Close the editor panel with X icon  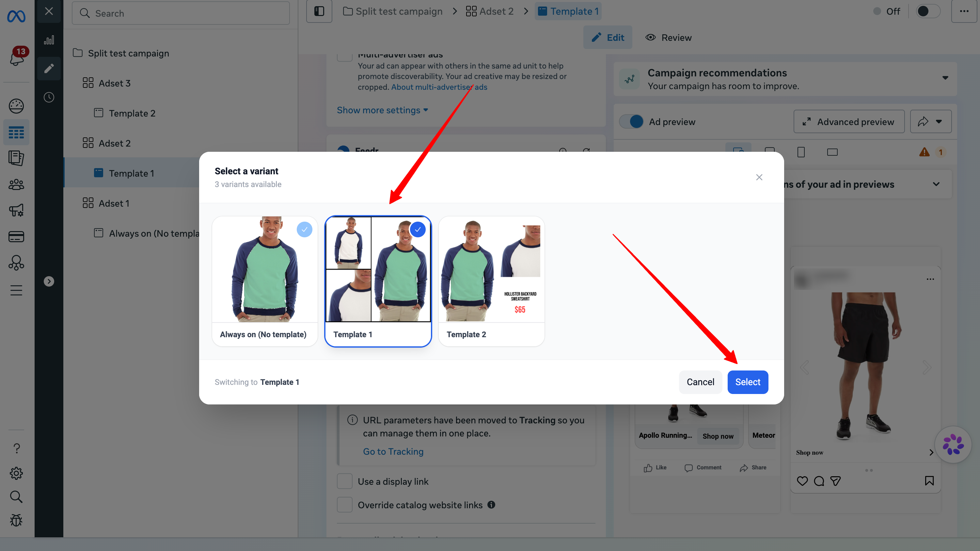pos(49,11)
